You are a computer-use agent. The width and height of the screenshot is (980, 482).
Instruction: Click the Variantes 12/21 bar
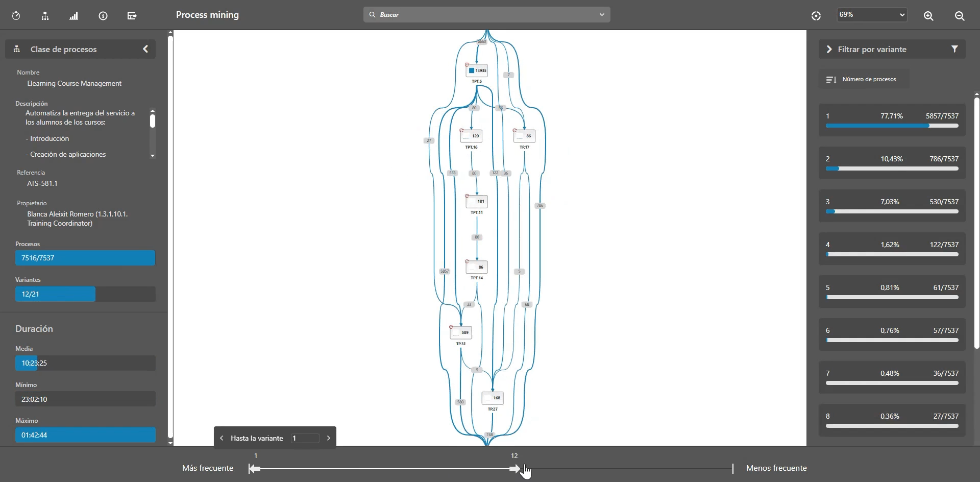coord(85,295)
